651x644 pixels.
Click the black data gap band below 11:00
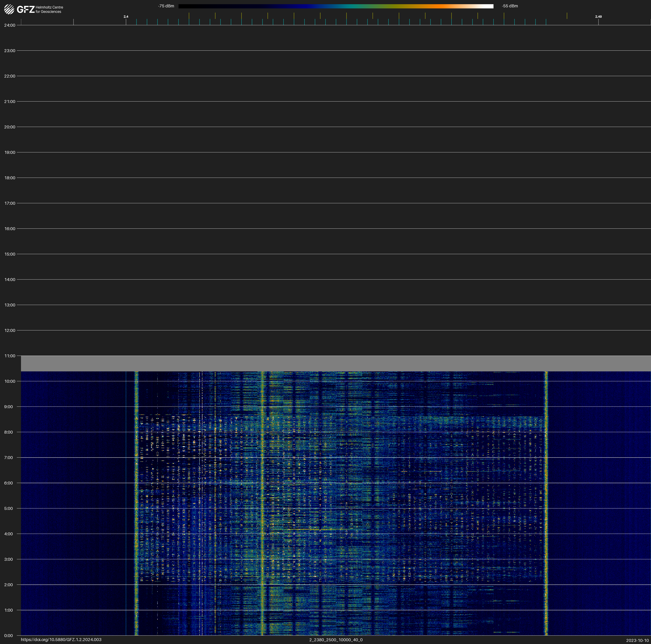(336, 363)
